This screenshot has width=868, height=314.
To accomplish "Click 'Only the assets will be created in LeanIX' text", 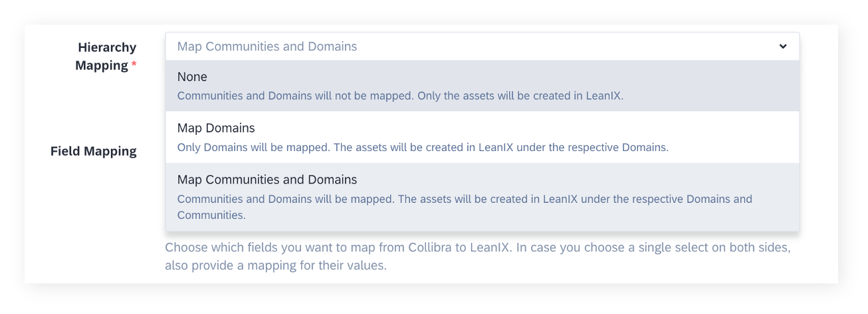I will (520, 95).
